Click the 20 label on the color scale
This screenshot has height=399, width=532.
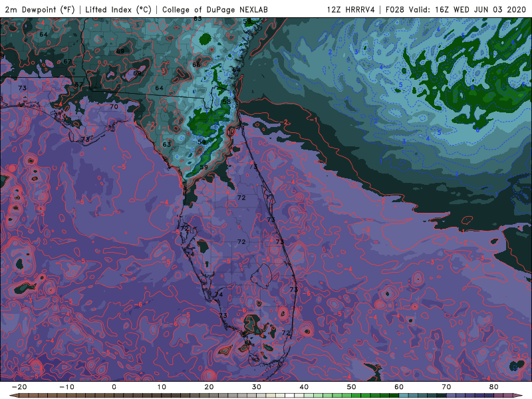(209, 387)
